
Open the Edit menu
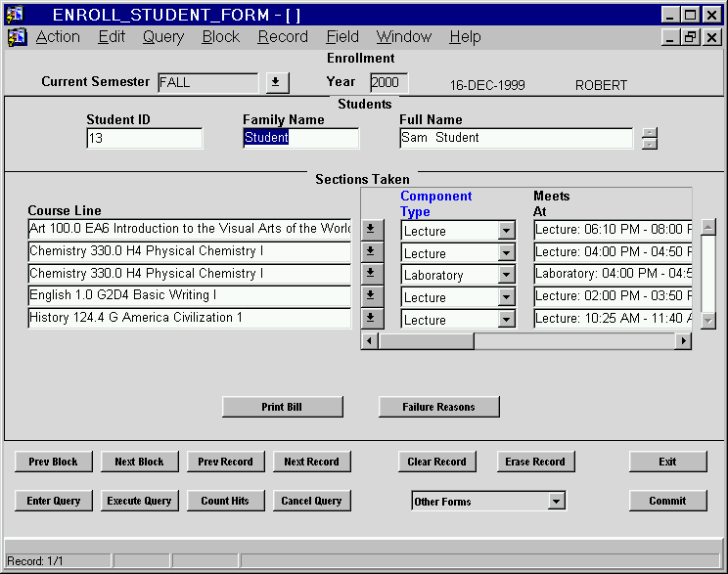[112, 37]
